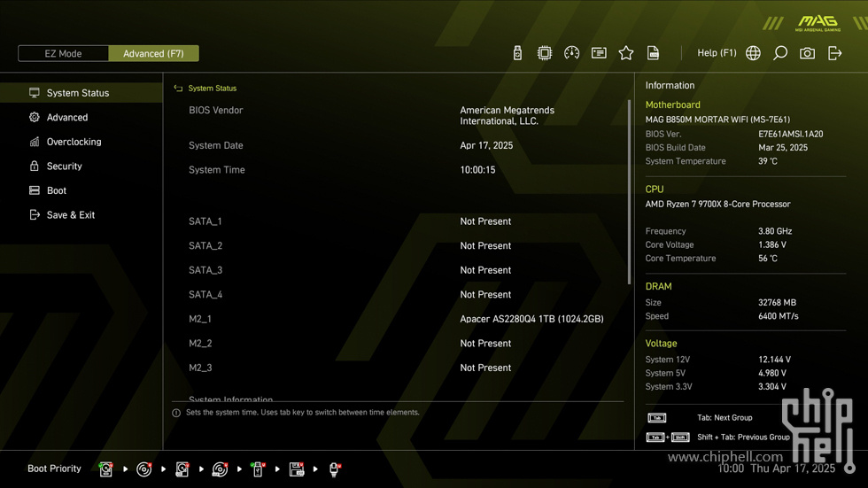Image resolution: width=868 pixels, height=488 pixels.
Task: Open Favorites with the star icon
Action: tap(626, 53)
